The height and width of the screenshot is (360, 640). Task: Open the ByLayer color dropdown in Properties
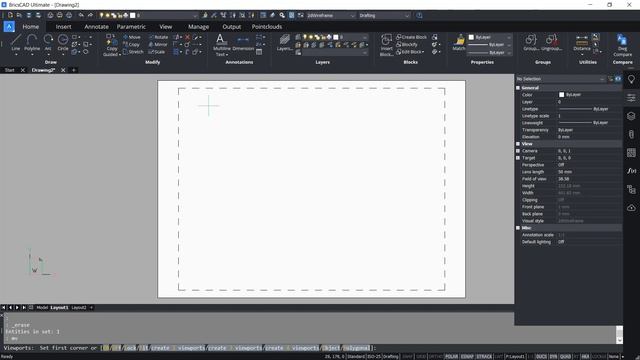tap(489, 37)
